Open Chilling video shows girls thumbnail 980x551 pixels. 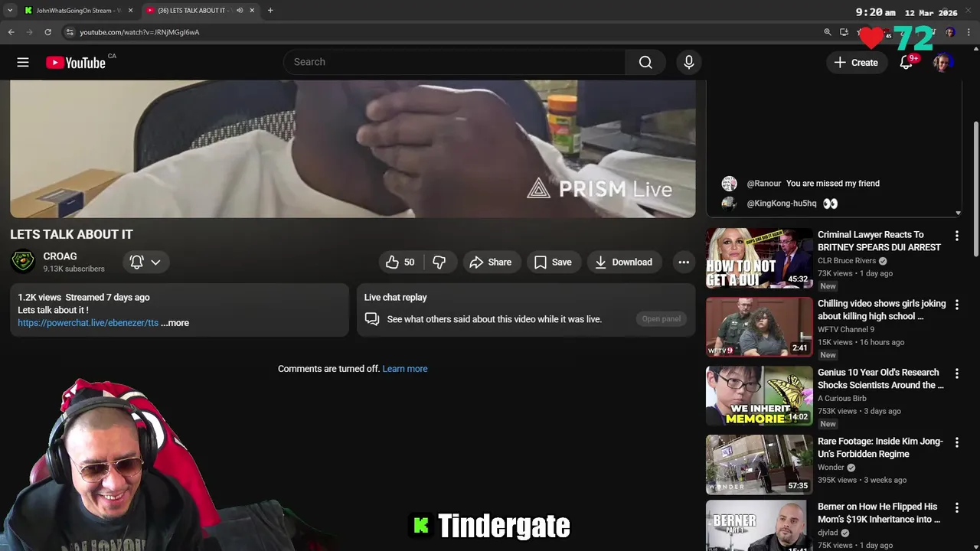[759, 327]
